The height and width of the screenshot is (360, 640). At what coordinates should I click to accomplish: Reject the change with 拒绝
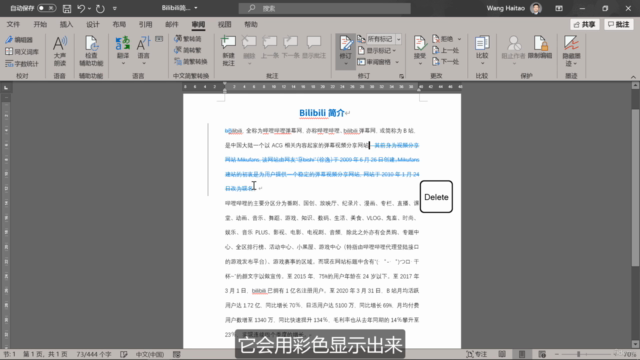[443, 39]
